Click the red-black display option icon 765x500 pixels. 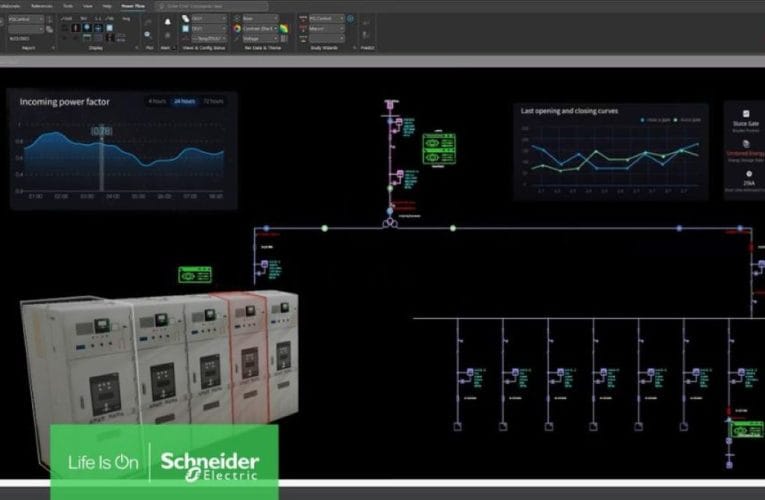point(76,28)
